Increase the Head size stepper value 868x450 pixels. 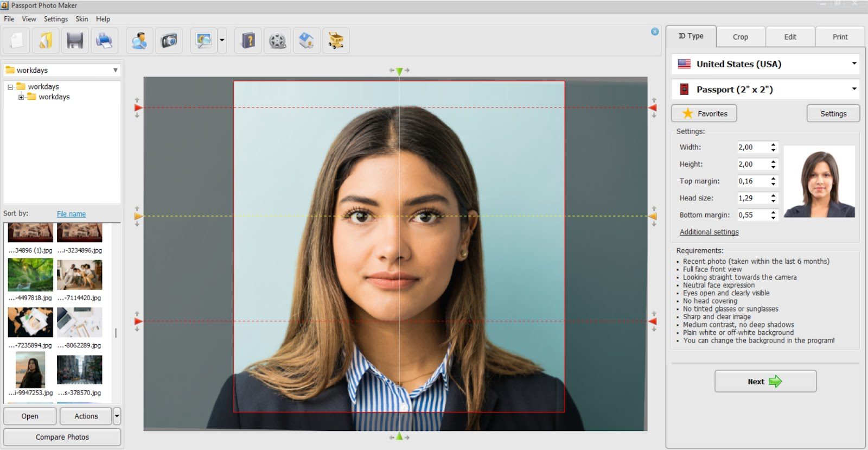click(774, 195)
